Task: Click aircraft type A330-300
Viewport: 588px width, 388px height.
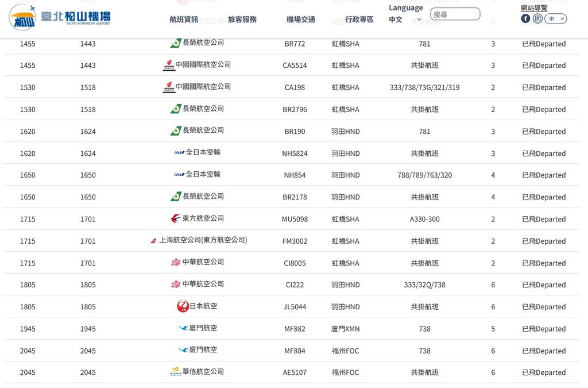Action: (x=424, y=219)
